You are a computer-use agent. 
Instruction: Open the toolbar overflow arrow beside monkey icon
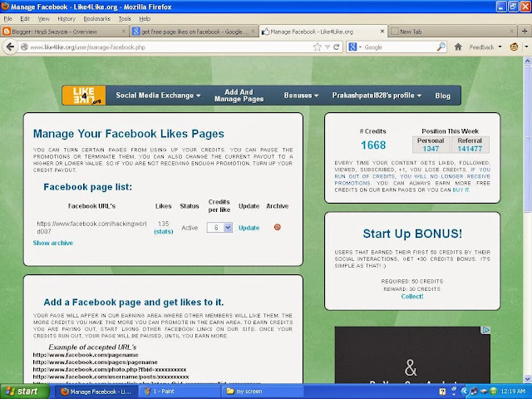526,47
